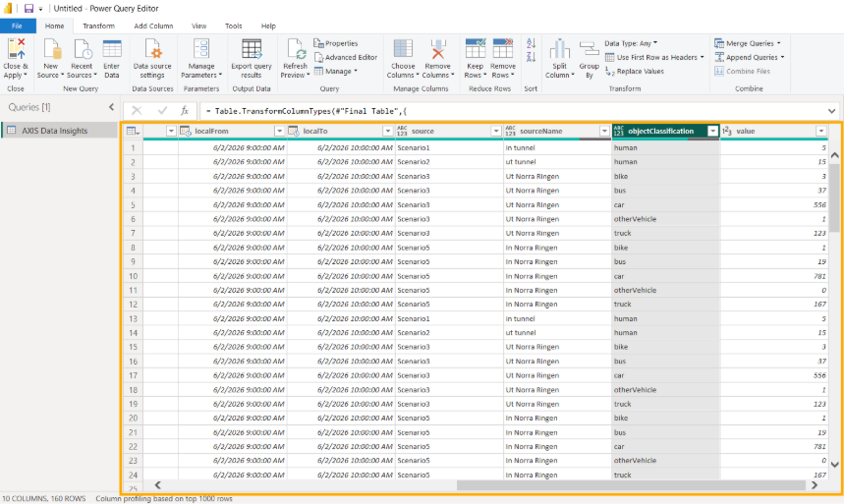Click the Choose Columns icon
844x504 pixels.
(403, 49)
